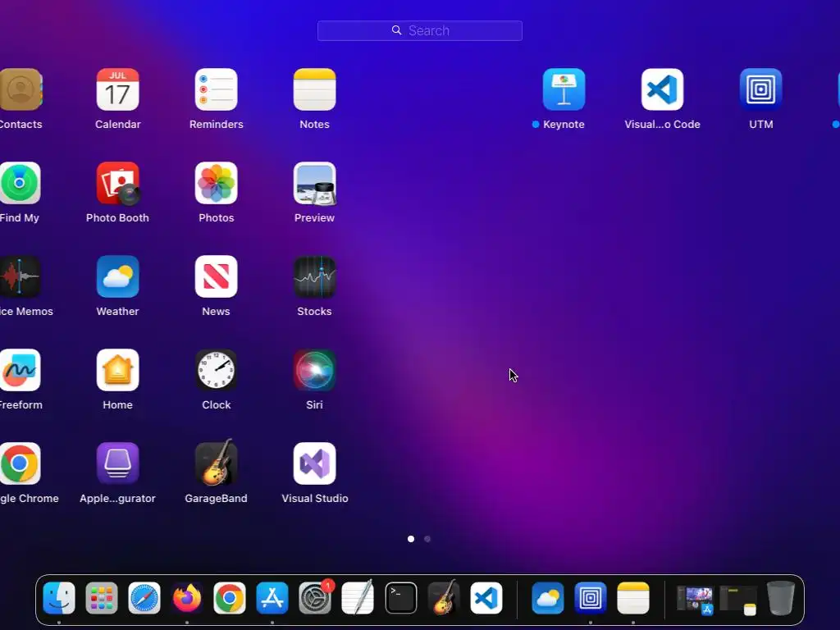This screenshot has height=630, width=840.
Task: Select the first Launchpad page dot
Action: tap(411, 539)
